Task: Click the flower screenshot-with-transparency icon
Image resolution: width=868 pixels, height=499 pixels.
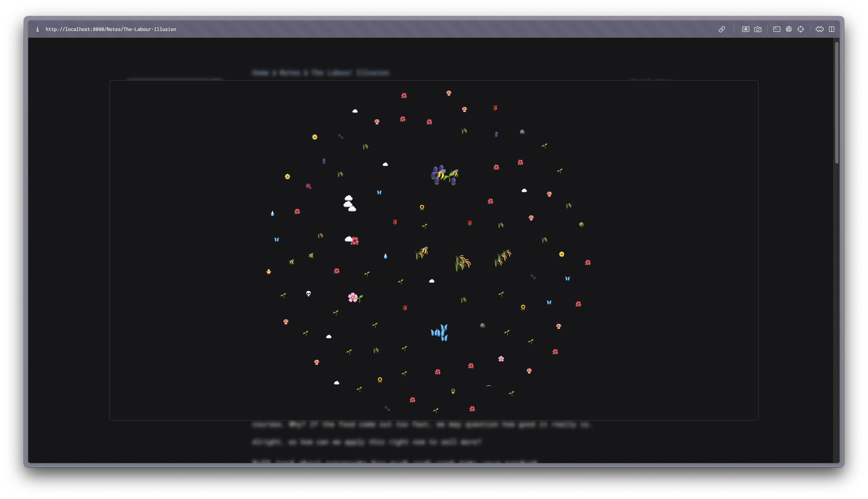Action: pyautogui.click(x=745, y=29)
